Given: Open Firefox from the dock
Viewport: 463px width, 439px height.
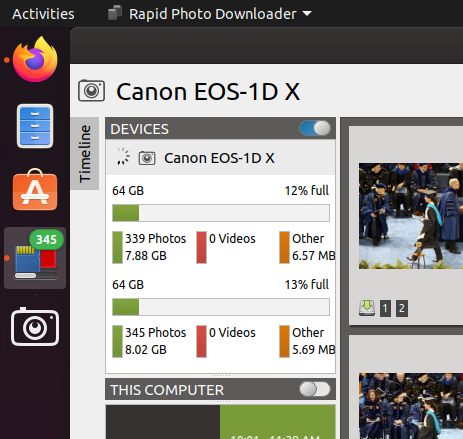Looking at the screenshot, I should (x=35, y=59).
